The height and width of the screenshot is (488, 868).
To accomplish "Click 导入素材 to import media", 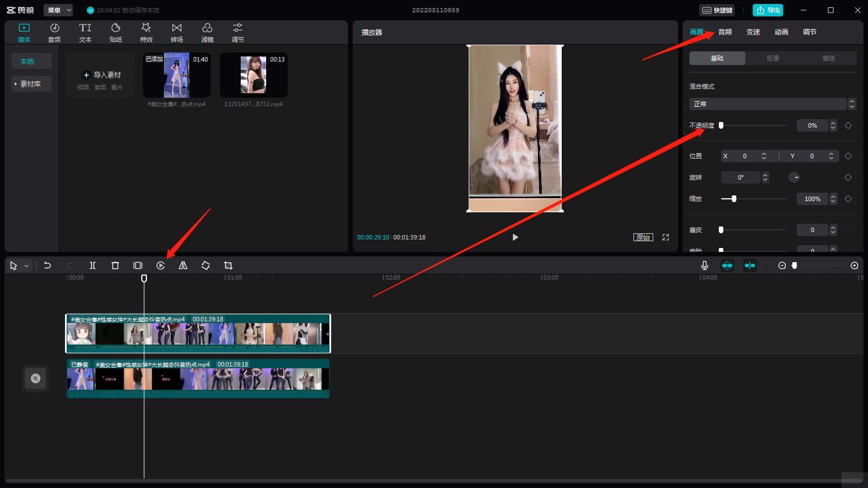I will pyautogui.click(x=101, y=75).
